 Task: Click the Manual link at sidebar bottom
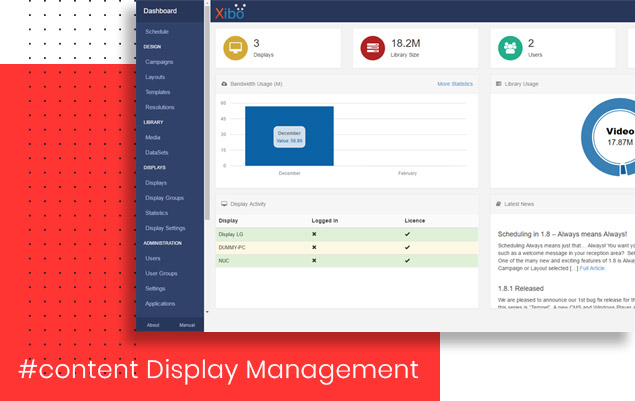pos(187,325)
